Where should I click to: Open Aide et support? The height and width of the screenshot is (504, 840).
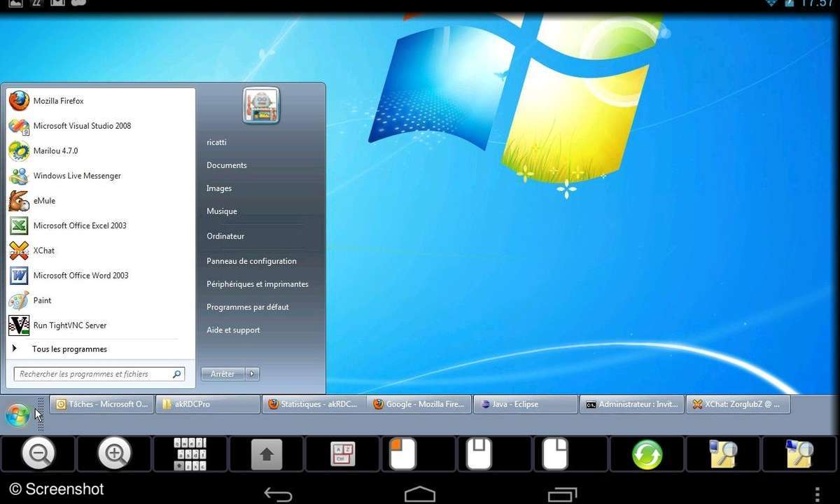233,330
